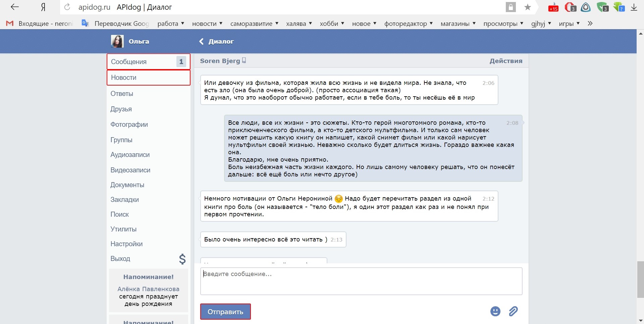This screenshot has width=644, height=324.
Task: Go to Аудиозаписи in sidebar
Action: pyautogui.click(x=130, y=155)
